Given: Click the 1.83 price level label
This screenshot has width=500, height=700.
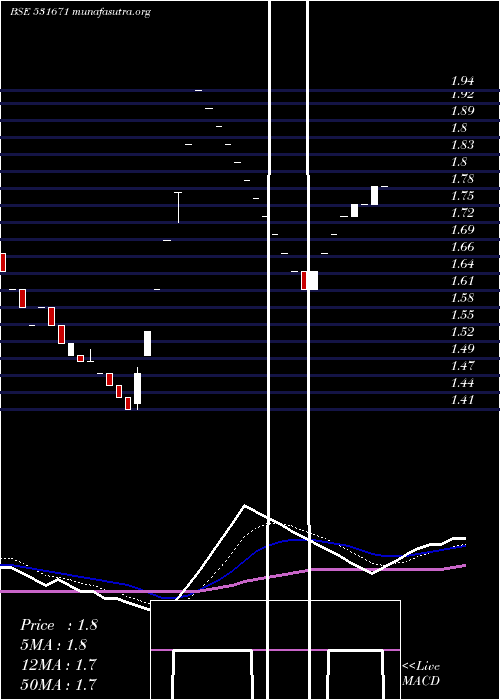Looking at the screenshot, I should click(x=462, y=145).
